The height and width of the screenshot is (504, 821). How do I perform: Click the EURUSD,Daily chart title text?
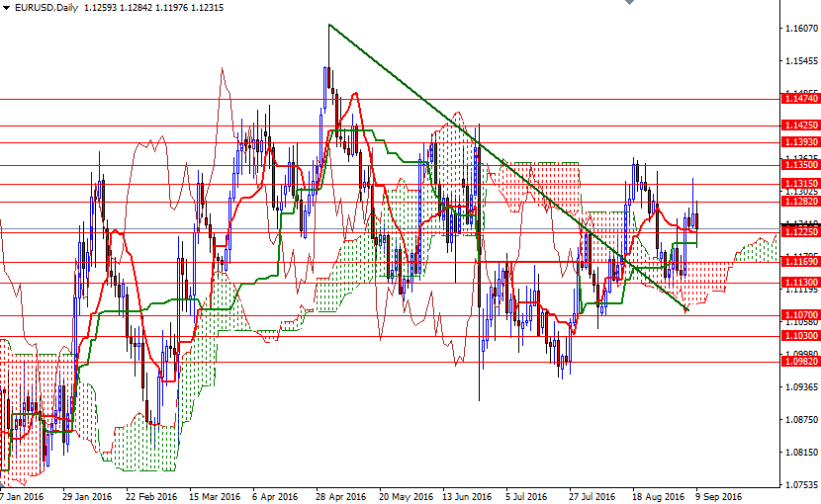pyautogui.click(x=46, y=8)
